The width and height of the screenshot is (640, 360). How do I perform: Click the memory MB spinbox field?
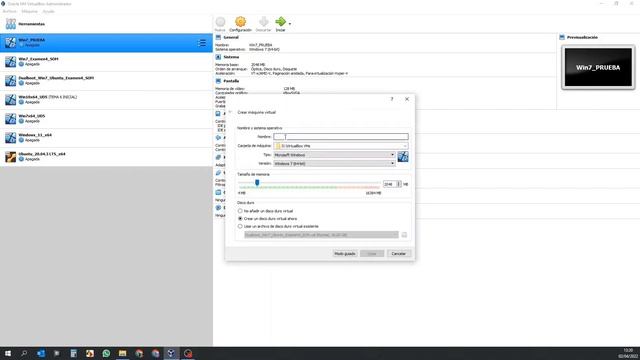coord(390,184)
